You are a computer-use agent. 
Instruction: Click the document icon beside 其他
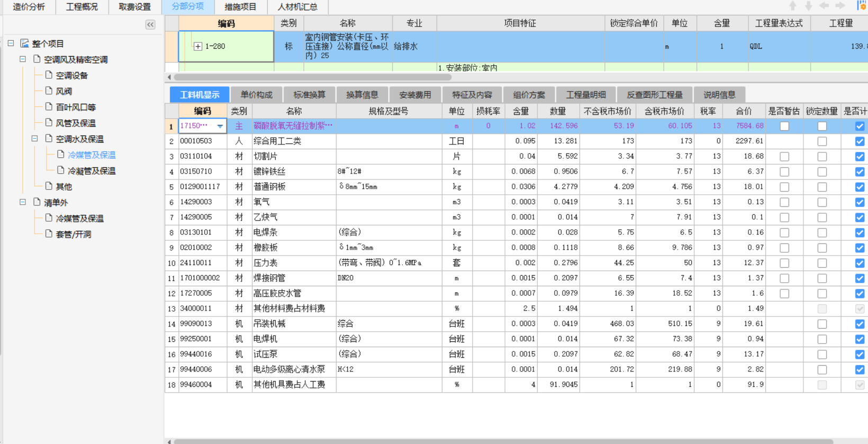click(x=49, y=186)
